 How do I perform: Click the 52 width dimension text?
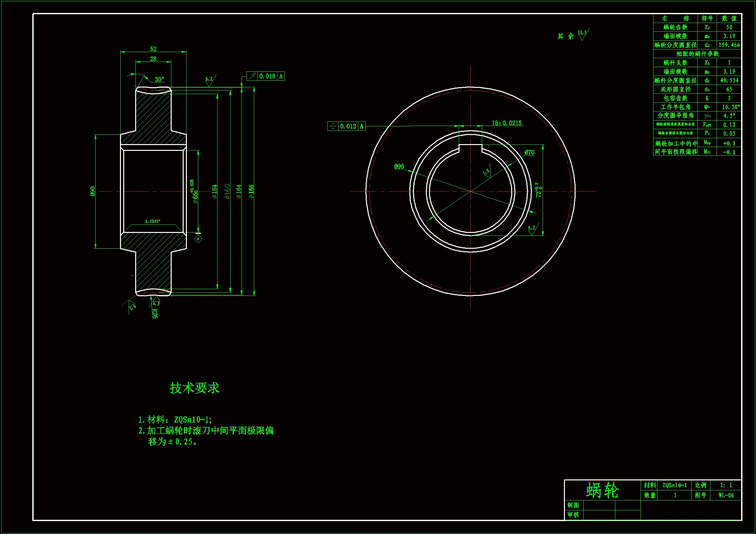[154, 49]
